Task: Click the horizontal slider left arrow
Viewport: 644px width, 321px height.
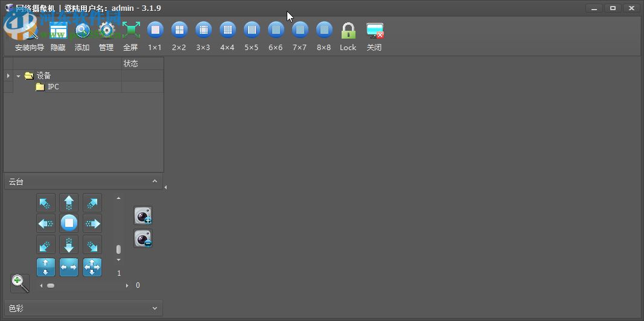Action: pyautogui.click(x=41, y=285)
